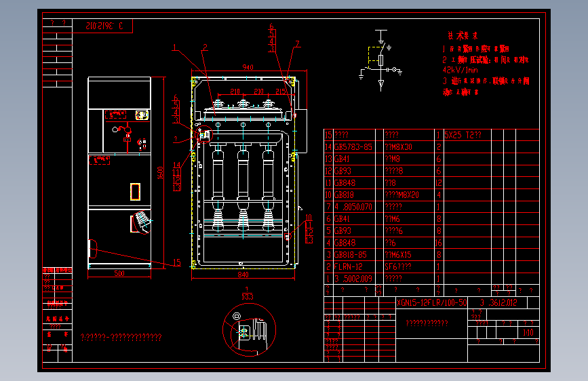
Task: Click the quantity 12 in row 11
Action: [x=439, y=183]
